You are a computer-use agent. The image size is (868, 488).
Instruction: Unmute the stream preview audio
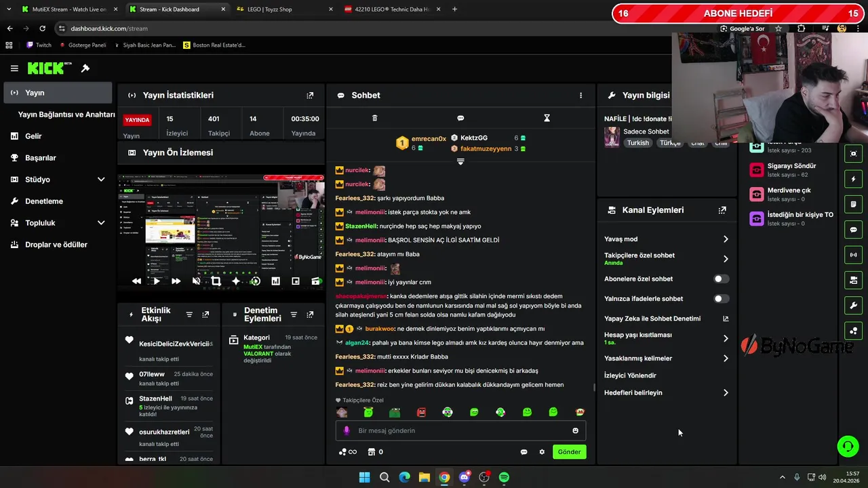click(196, 281)
